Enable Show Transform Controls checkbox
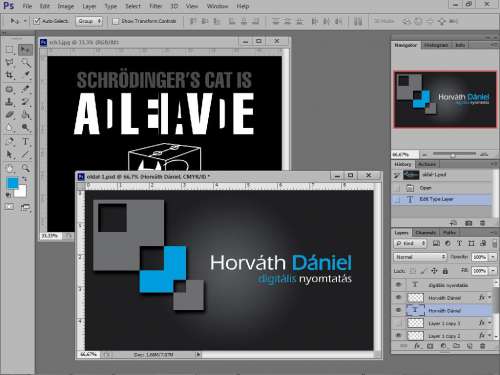The height and width of the screenshot is (375, 500). coord(116,21)
